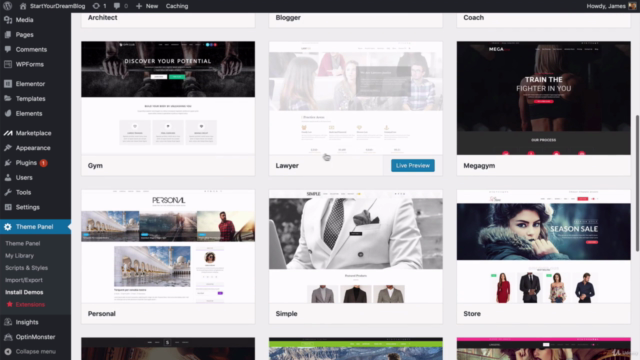Click the WPForms sidebar icon
Viewport: 640px width, 360px height.
pos(8,64)
